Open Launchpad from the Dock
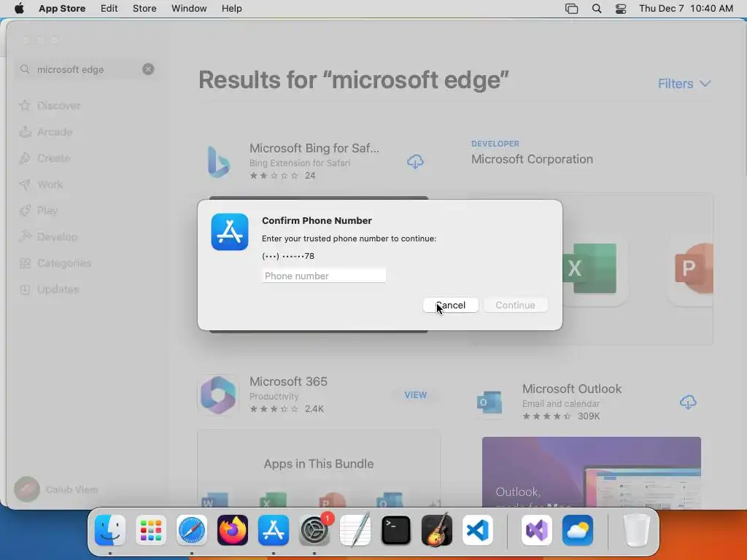This screenshot has height=560, width=747. [x=151, y=530]
